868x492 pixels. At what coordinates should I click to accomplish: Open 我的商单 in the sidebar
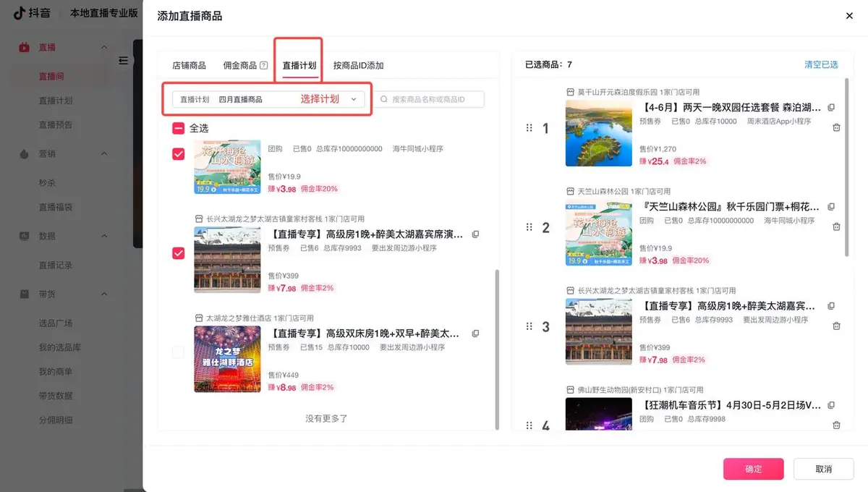tap(56, 372)
